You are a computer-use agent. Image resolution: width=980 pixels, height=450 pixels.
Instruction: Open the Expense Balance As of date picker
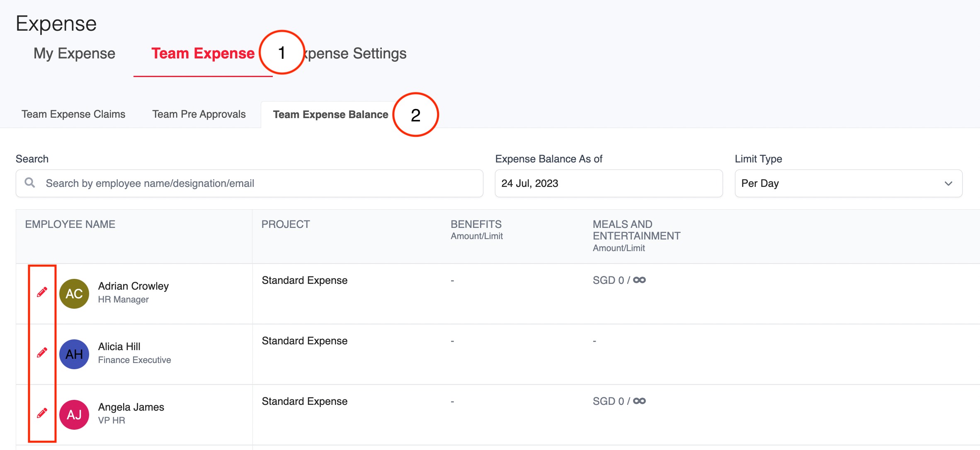[608, 183]
